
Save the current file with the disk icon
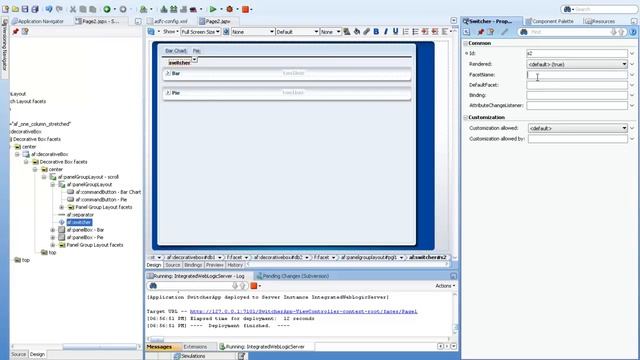tap(25, 9)
